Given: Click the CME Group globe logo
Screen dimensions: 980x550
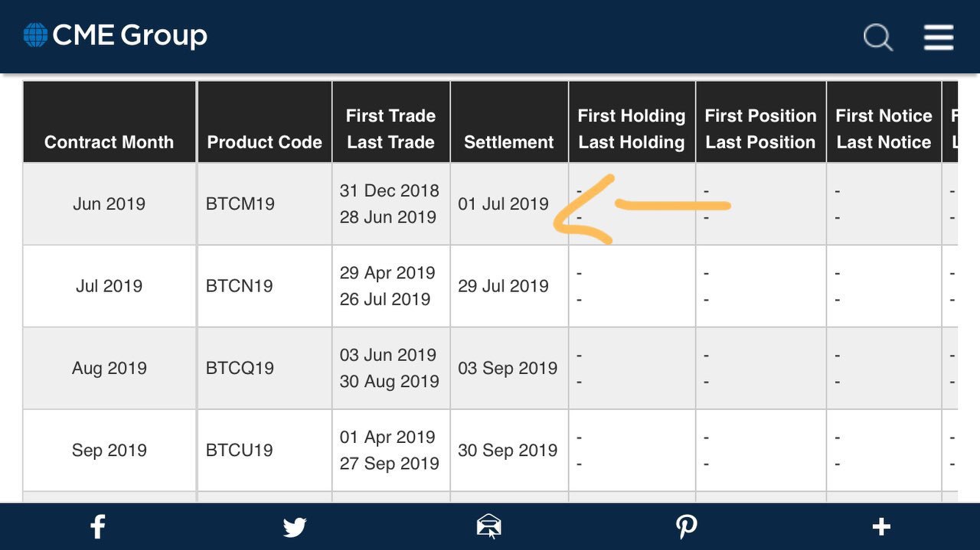Looking at the screenshot, I should (x=36, y=35).
